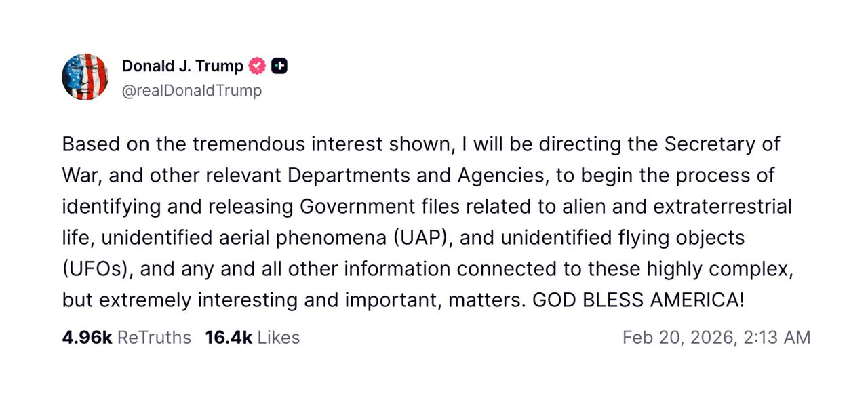Click the "GOD BLESS AMERICA!" text
The height and width of the screenshot is (402, 868).
pyautogui.click(x=638, y=300)
